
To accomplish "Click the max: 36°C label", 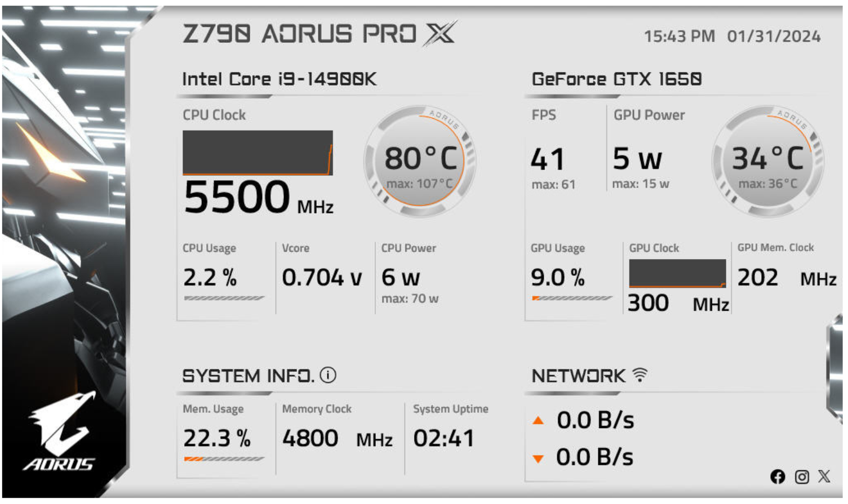I will [767, 184].
